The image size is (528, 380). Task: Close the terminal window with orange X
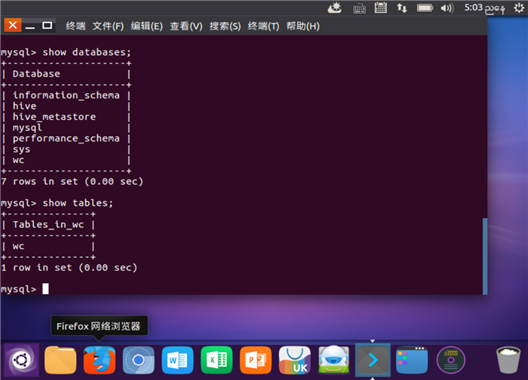click(x=13, y=25)
